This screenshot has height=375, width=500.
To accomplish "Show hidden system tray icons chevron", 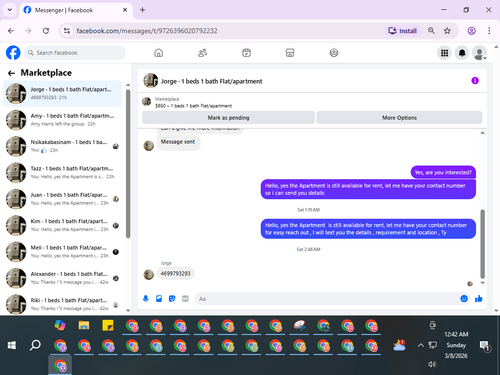I will [x=421, y=345].
